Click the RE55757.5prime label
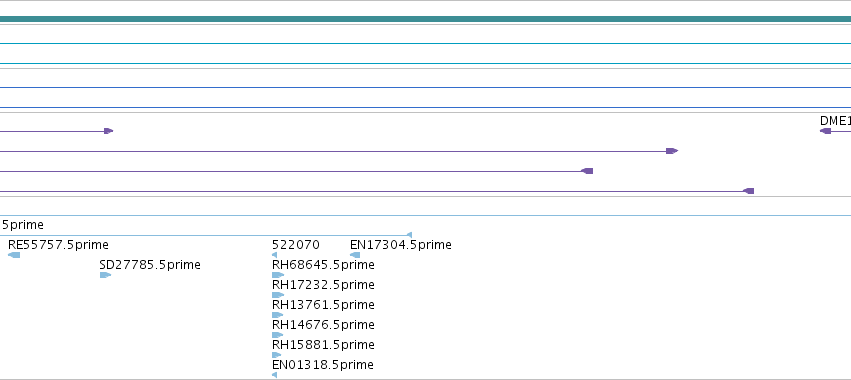This screenshot has width=851, height=380. coord(58,245)
